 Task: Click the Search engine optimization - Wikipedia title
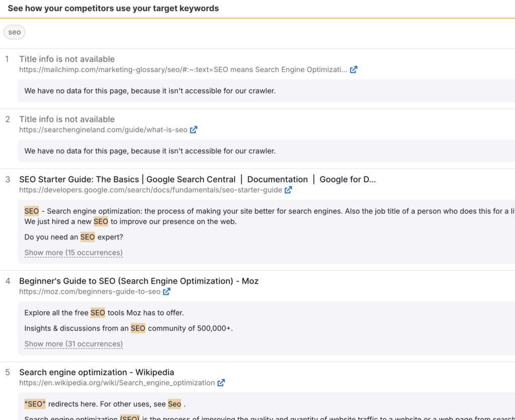[96, 372]
